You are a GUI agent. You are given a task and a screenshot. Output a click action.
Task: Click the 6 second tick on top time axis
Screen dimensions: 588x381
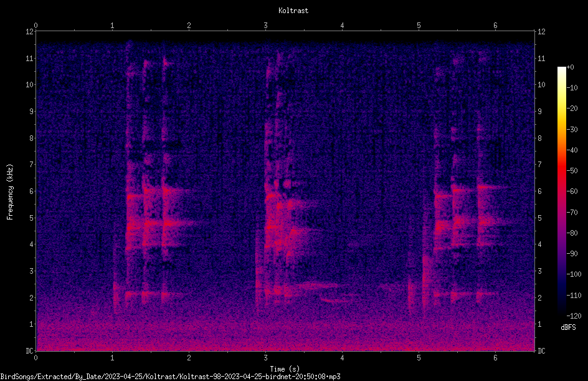495,26
